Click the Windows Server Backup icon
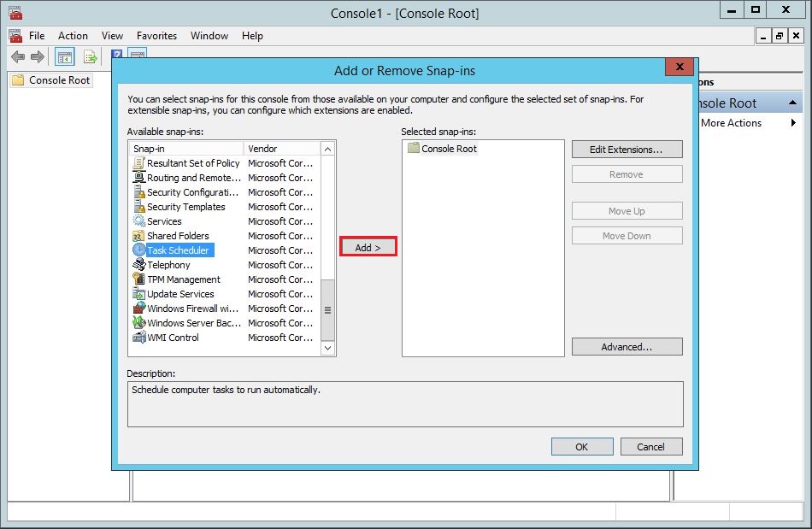Viewport: 812px width, 529px height. click(x=138, y=322)
